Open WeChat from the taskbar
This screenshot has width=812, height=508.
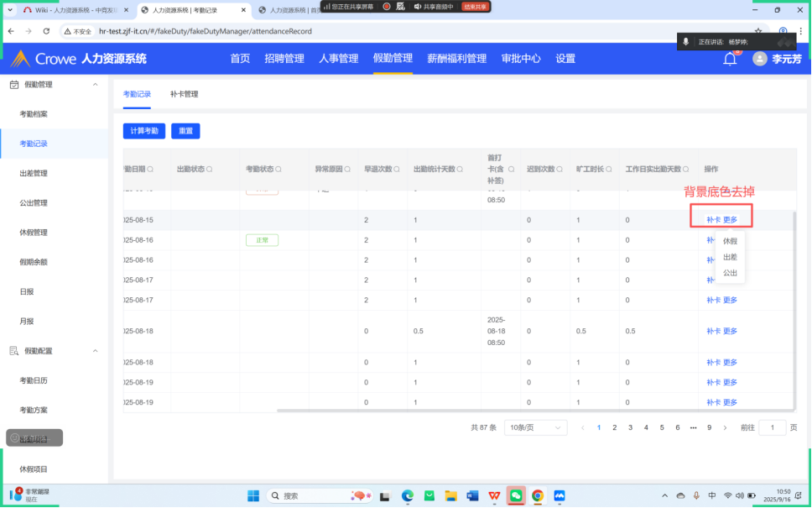point(516,495)
